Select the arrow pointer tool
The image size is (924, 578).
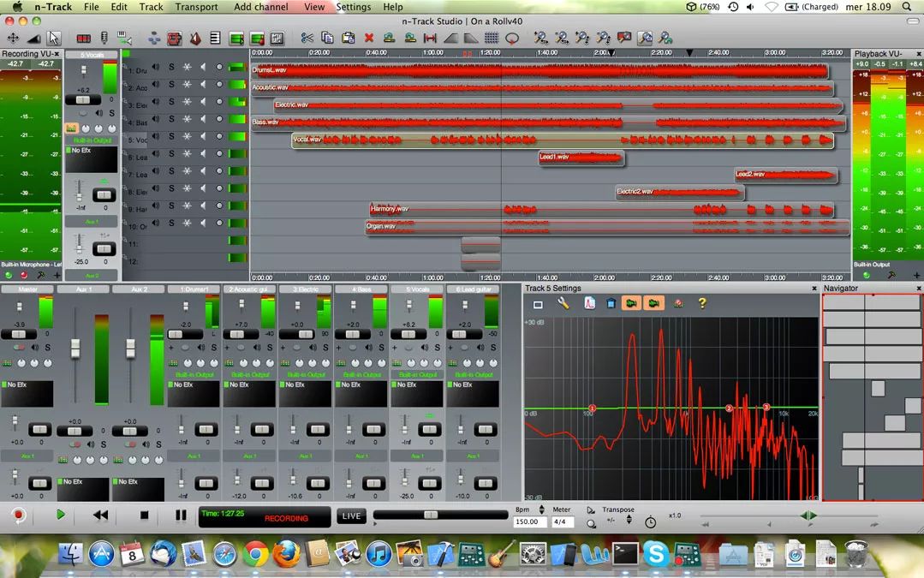[x=54, y=38]
